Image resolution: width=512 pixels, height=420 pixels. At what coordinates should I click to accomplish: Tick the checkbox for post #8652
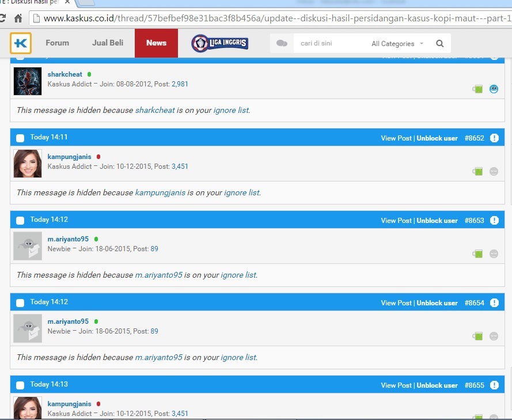pyautogui.click(x=20, y=138)
